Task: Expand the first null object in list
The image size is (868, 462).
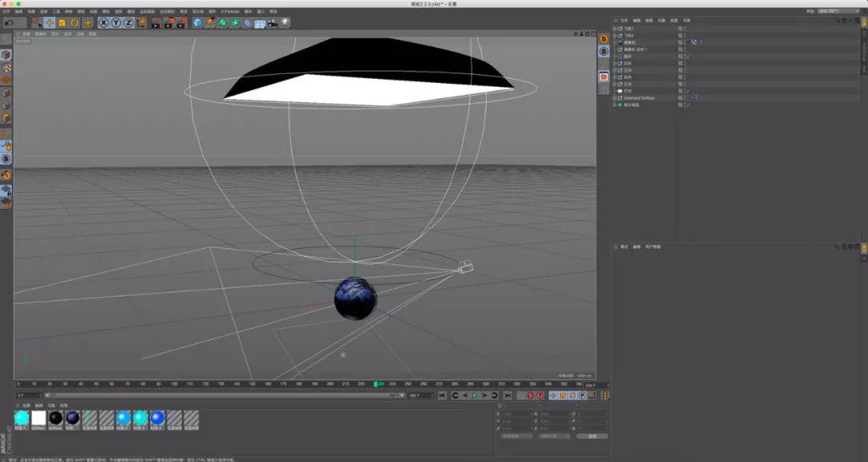Action: pyautogui.click(x=615, y=28)
